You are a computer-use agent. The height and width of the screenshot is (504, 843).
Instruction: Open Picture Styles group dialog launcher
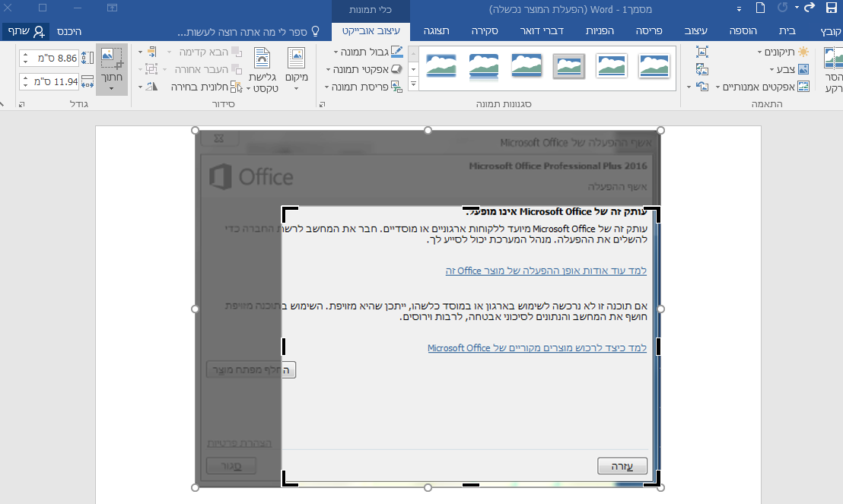(x=322, y=104)
